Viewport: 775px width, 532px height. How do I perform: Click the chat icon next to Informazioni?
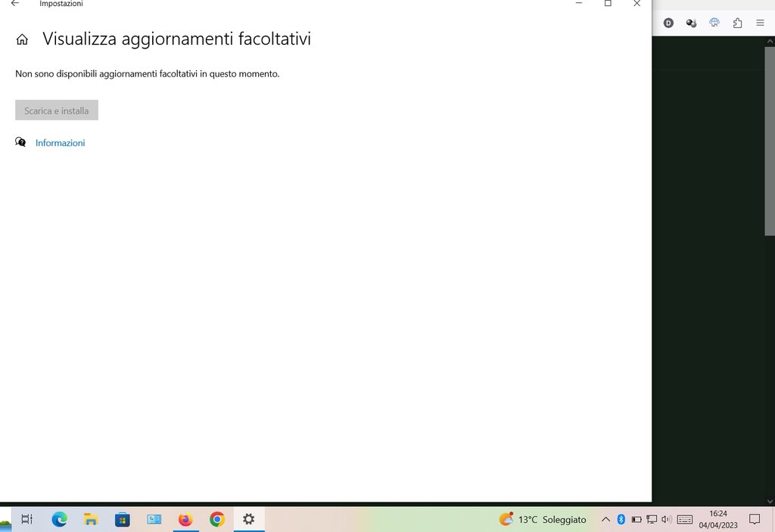coord(20,142)
